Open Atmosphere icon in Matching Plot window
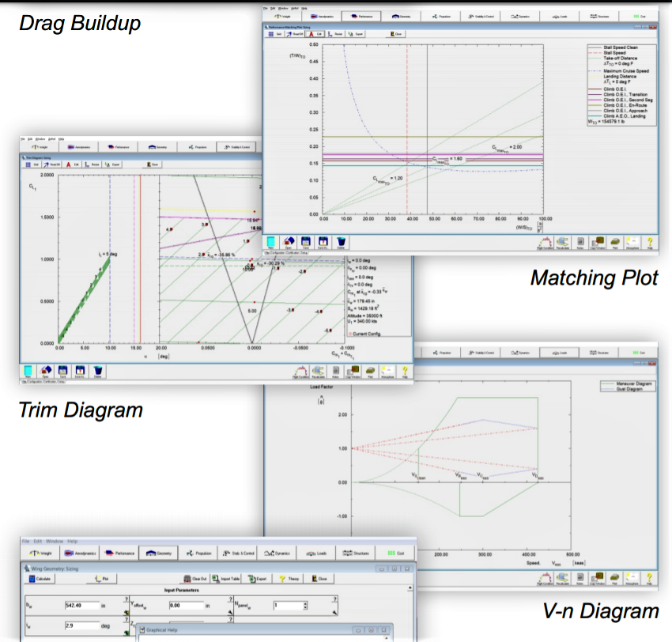This screenshot has height=642, width=672. coord(632,243)
